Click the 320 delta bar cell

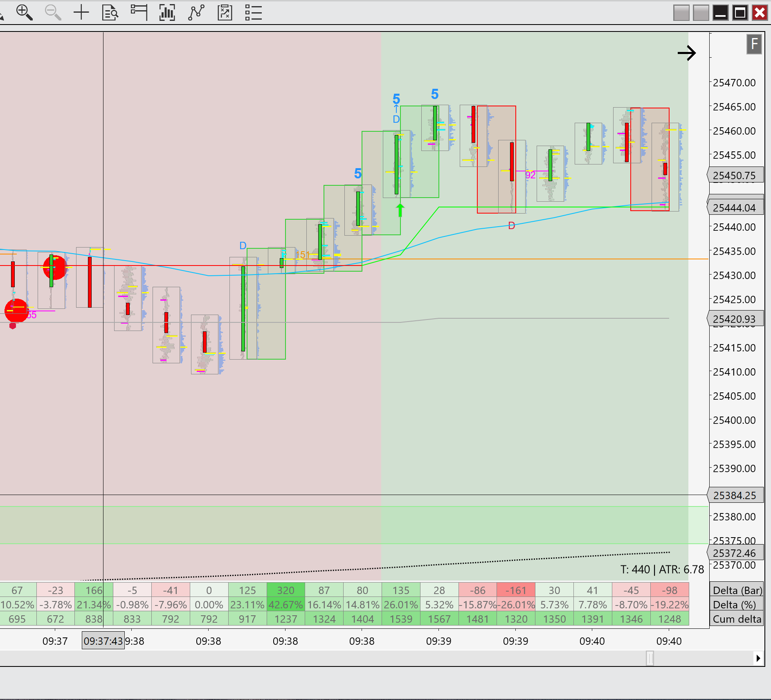285,590
